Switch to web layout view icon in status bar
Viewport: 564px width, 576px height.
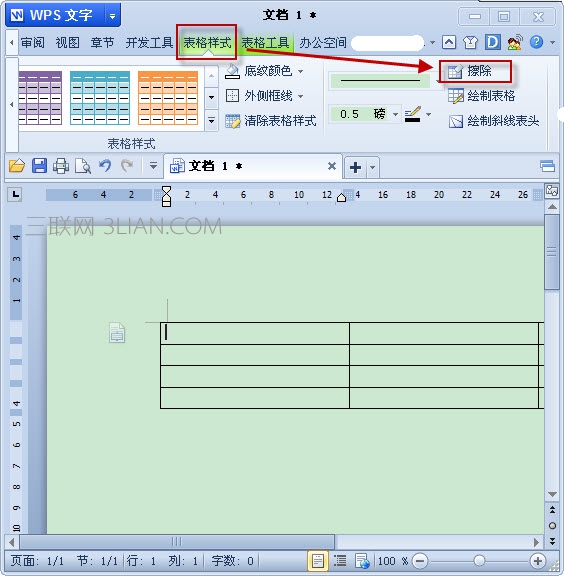click(x=362, y=561)
